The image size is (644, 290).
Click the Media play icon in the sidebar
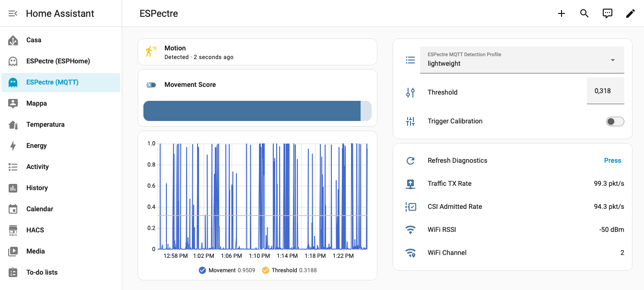[13, 251]
